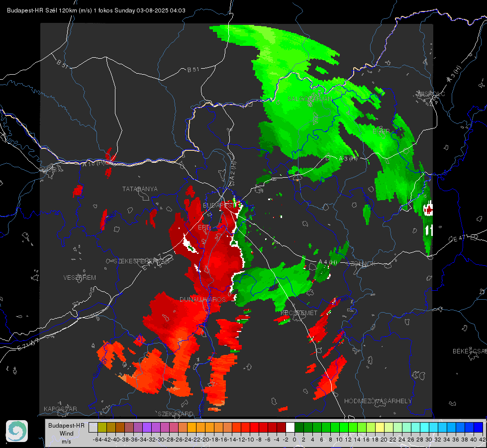The width and height of the screenshot is (487, 448).
Task: Select the white zero-velocity legend swatch
Action: click(290, 428)
